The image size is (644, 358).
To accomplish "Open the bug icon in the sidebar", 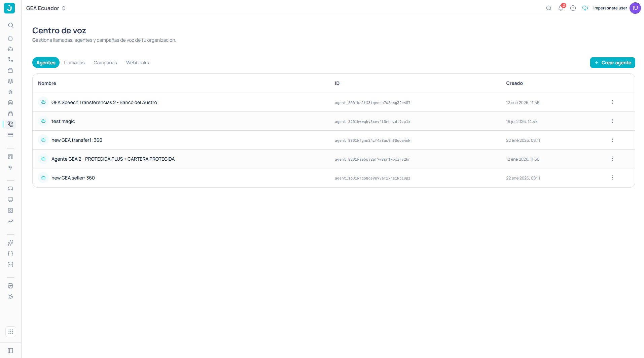I will (10, 92).
